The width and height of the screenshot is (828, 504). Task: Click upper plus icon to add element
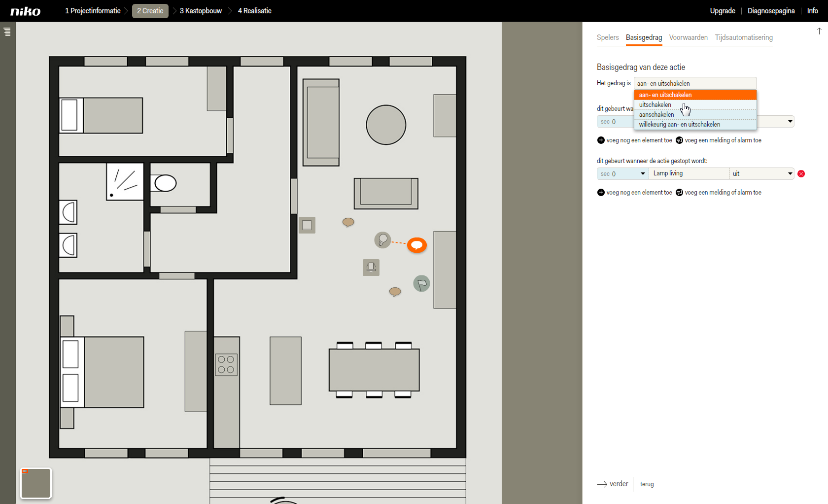[601, 140]
